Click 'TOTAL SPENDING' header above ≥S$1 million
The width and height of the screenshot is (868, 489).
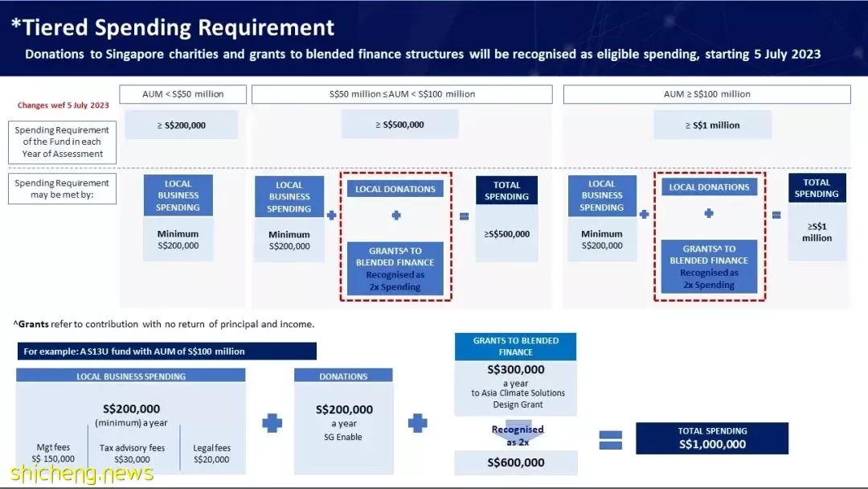pos(817,187)
